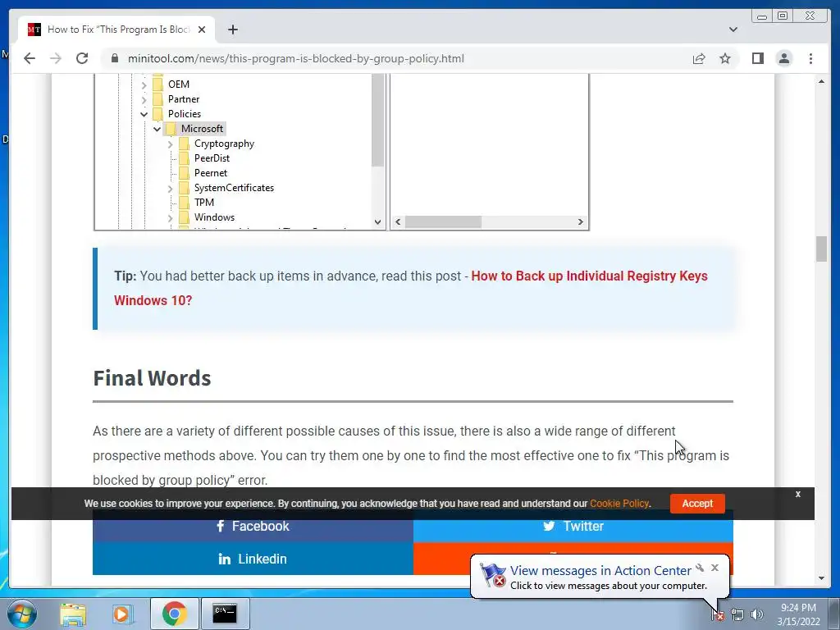Select the TPM tree item
This screenshot has height=630, width=840.
pyautogui.click(x=203, y=203)
